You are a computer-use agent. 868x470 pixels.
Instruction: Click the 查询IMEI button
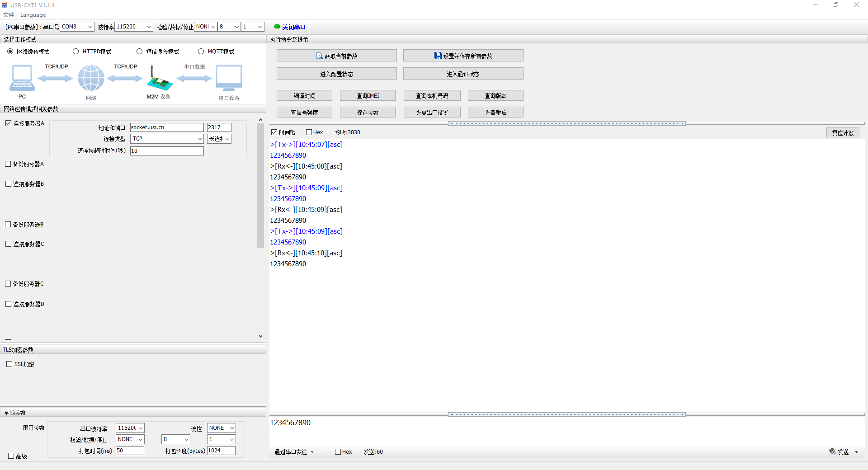368,96
